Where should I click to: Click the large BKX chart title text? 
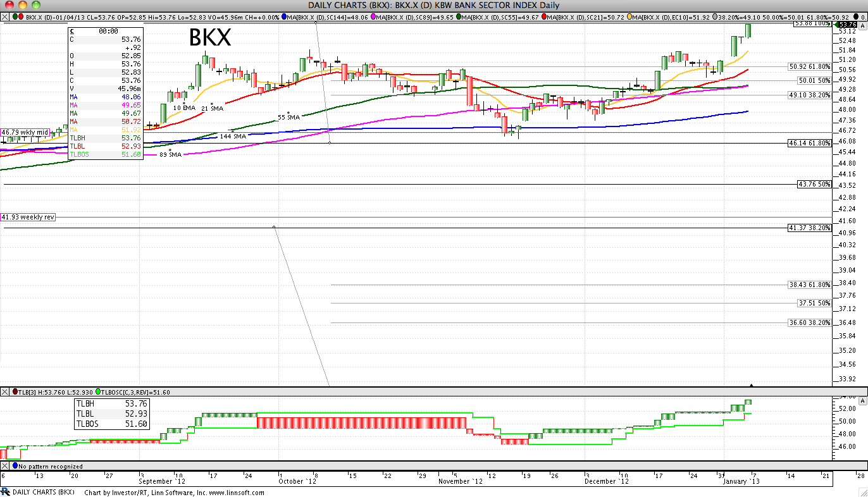(x=210, y=39)
